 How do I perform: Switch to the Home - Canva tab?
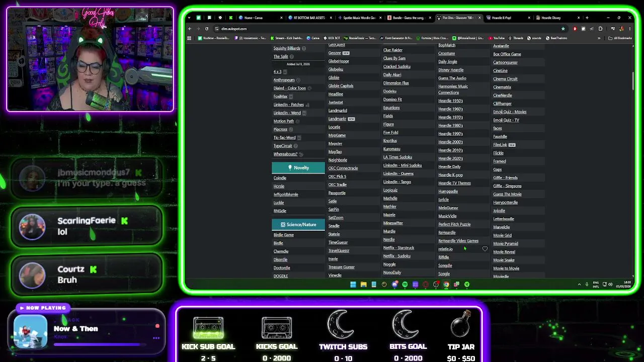[x=260, y=18]
